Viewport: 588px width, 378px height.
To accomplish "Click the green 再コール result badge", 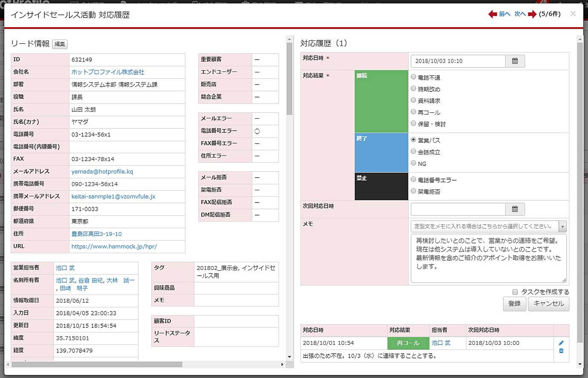I will [408, 343].
